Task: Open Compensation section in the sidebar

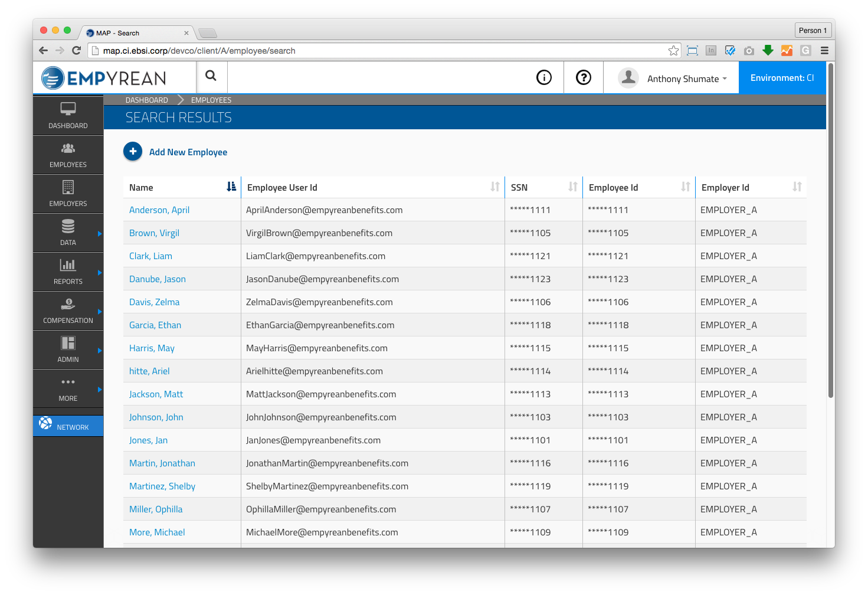Action: click(x=68, y=311)
